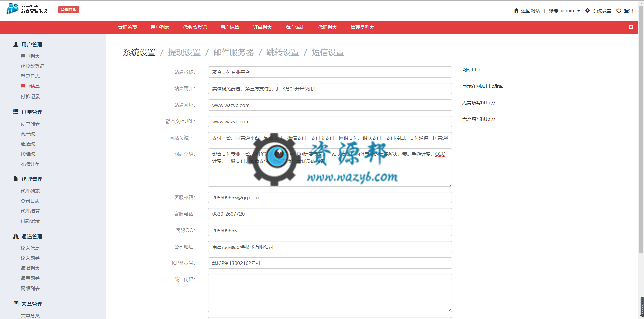Click the 站点名称 input field

click(x=330, y=72)
